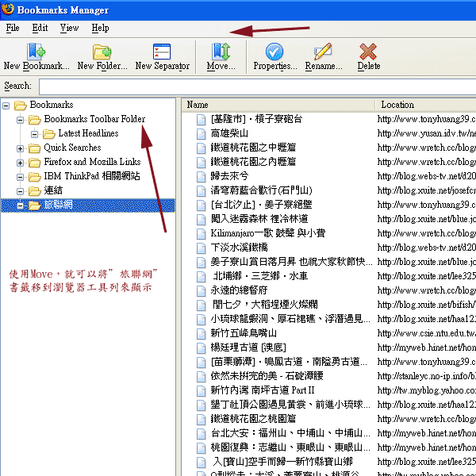Open the File menu
476x476 pixels.
(x=12, y=28)
